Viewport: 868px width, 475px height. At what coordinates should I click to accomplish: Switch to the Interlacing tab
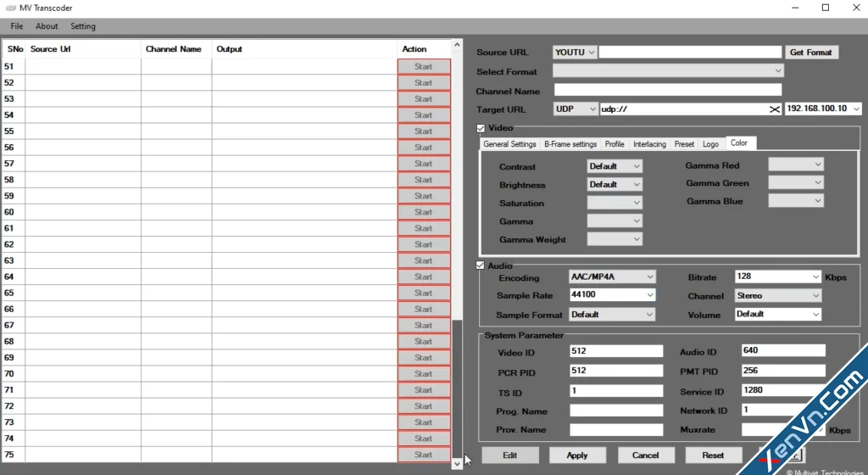click(x=649, y=144)
